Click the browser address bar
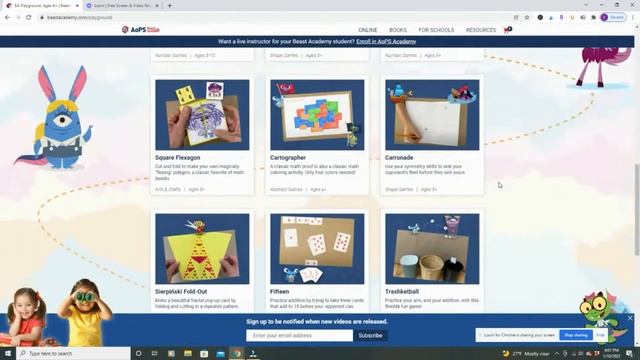Image resolution: width=640 pixels, height=360 pixels. click(x=273, y=18)
